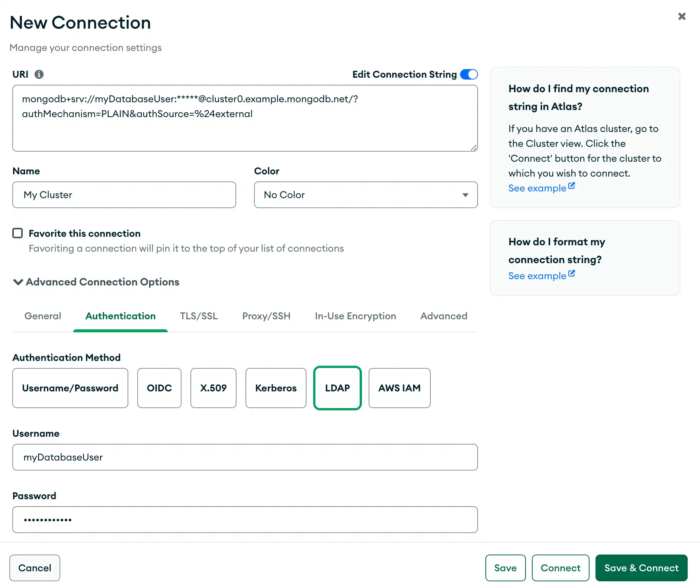700x588 pixels.
Task: Check the Favorite this connection checkbox
Action: coord(17,233)
